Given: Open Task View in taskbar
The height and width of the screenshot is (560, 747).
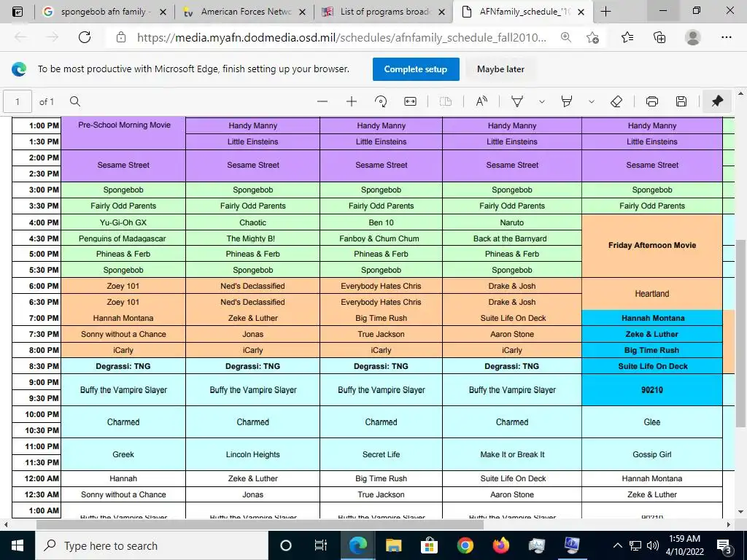Looking at the screenshot, I should pos(321,545).
